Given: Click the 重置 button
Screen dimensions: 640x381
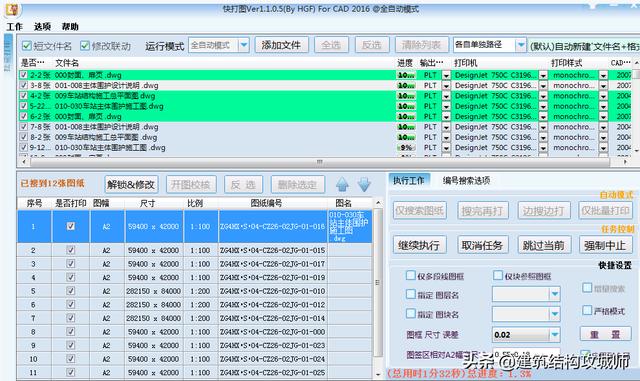Looking at the screenshot, I should pos(606,334).
